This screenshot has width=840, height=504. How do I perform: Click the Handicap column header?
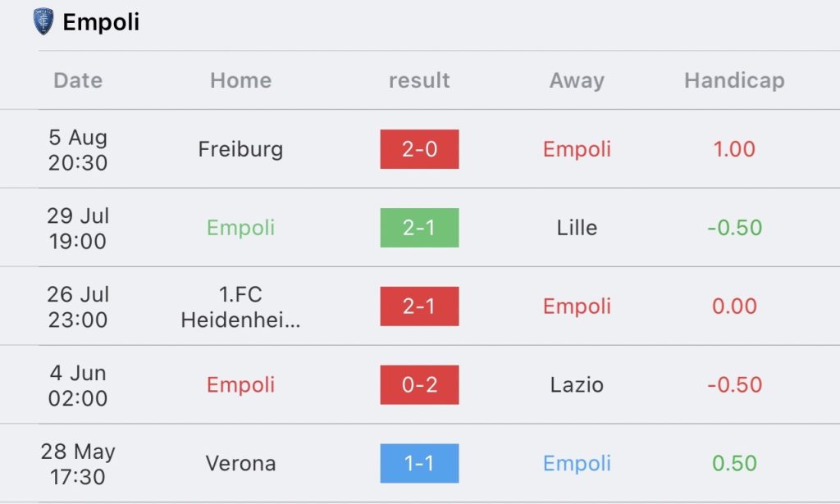point(734,80)
